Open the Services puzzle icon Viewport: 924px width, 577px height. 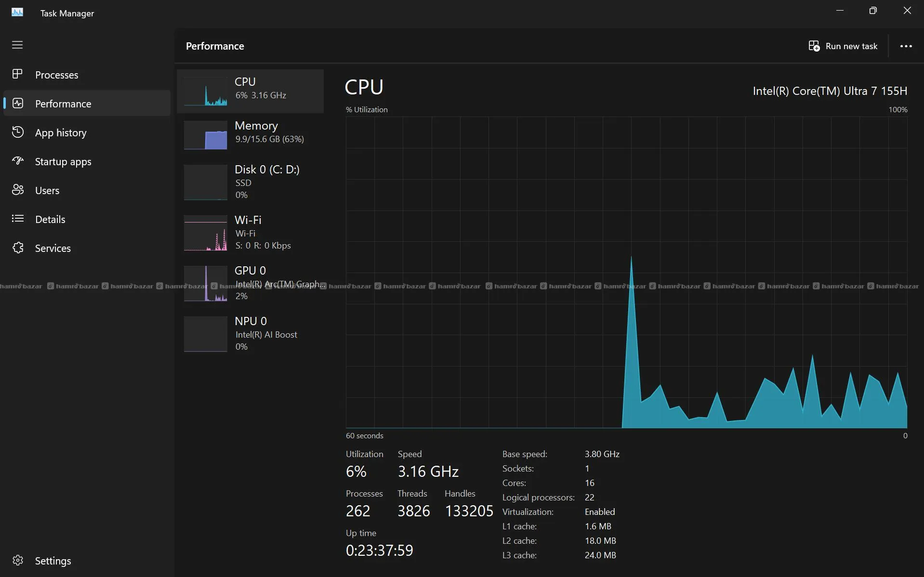[x=18, y=248]
